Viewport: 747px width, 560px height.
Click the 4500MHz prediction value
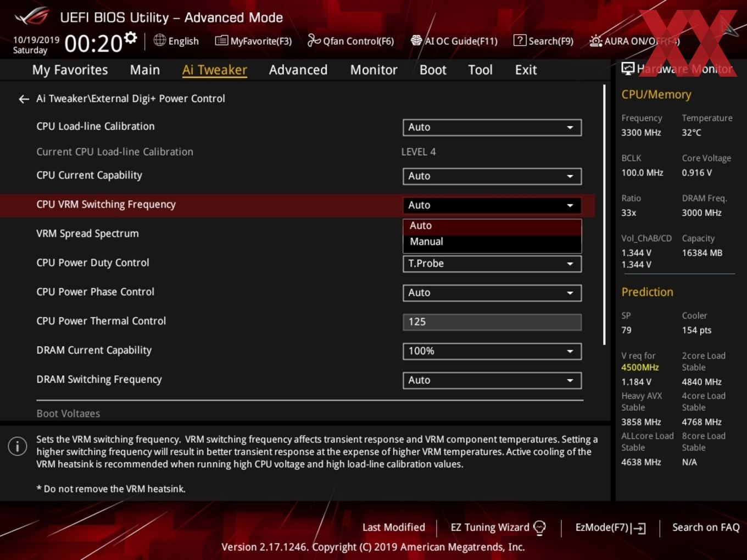pyautogui.click(x=640, y=367)
